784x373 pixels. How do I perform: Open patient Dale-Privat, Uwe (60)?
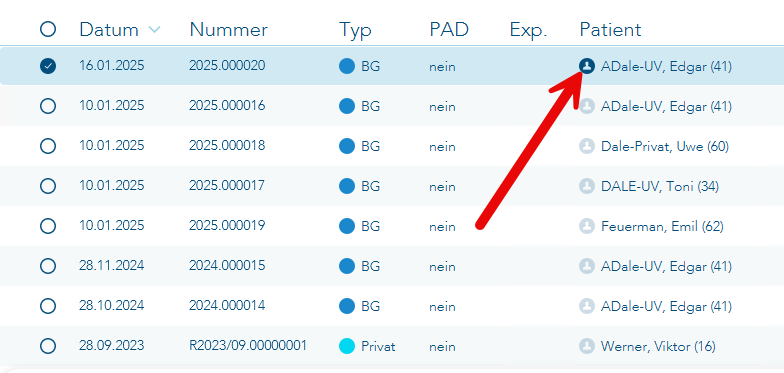click(664, 146)
